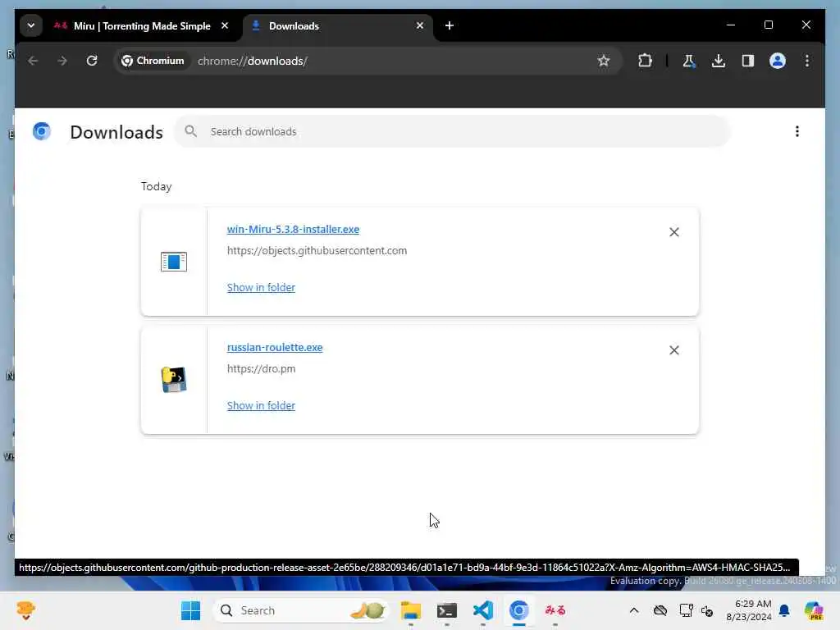Viewport: 840px width, 630px height.
Task: Click the russian-roulette.exe file icon
Action: (174, 380)
